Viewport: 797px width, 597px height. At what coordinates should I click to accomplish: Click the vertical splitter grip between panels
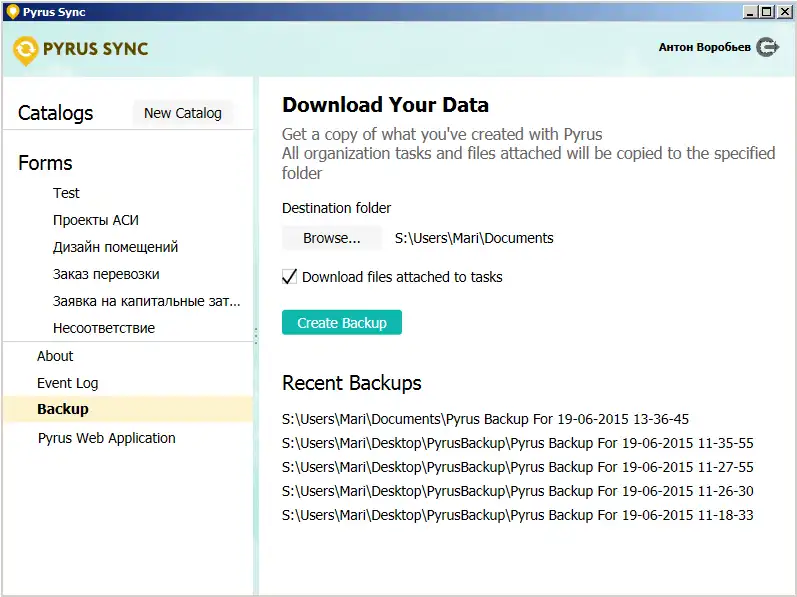coord(256,336)
